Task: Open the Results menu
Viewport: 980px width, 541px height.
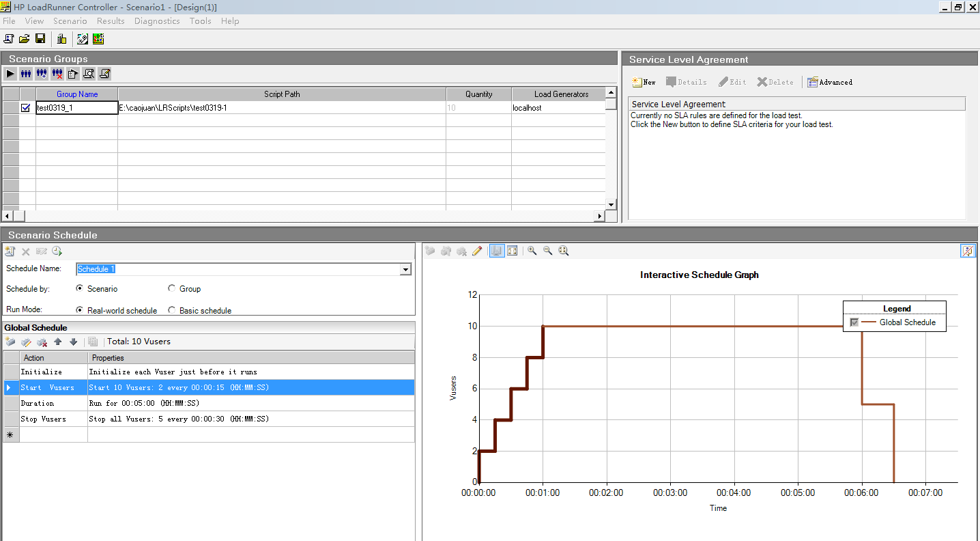Action: click(x=111, y=21)
